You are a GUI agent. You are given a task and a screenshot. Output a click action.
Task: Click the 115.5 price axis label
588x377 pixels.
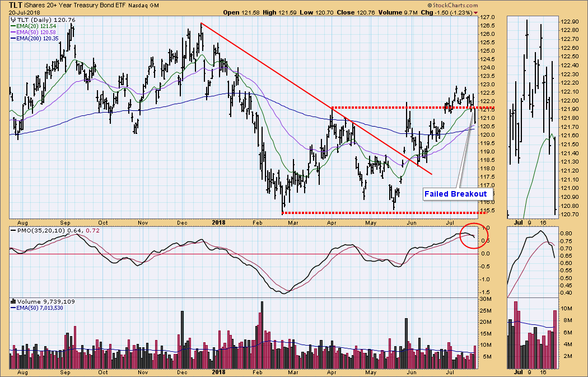[488, 211]
